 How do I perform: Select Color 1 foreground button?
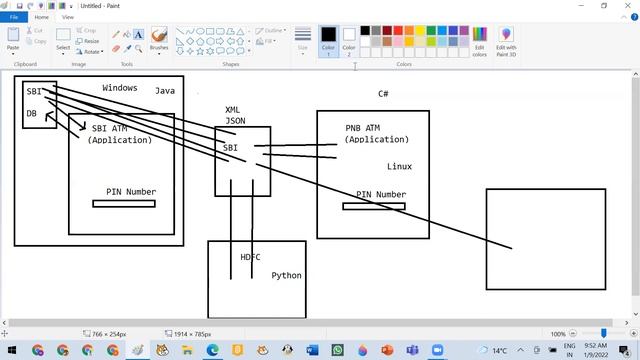328,42
